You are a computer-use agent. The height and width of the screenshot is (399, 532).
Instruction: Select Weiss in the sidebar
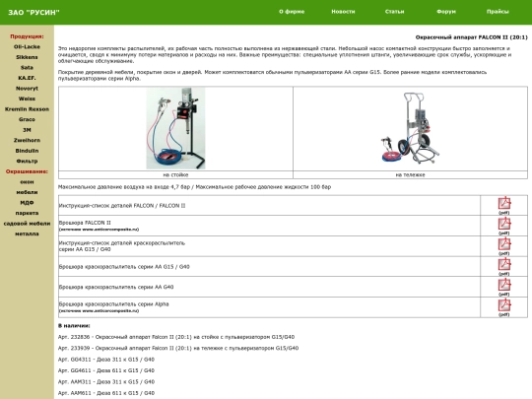[27, 99]
